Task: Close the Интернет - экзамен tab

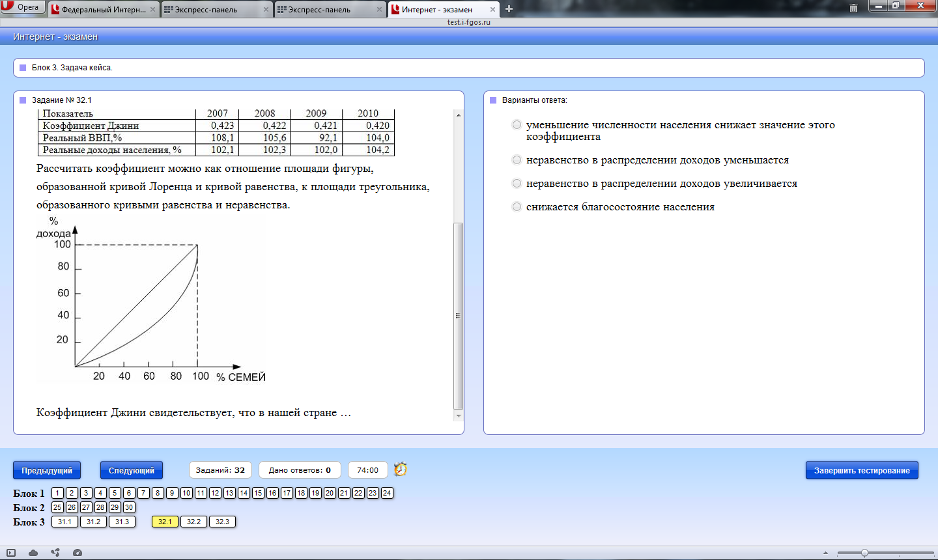Action: point(492,10)
